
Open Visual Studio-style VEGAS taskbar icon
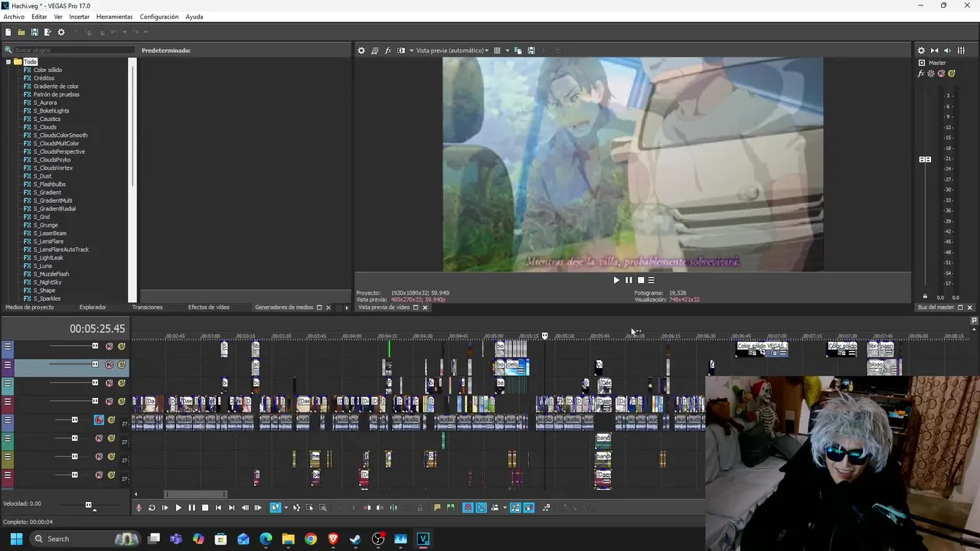(423, 539)
